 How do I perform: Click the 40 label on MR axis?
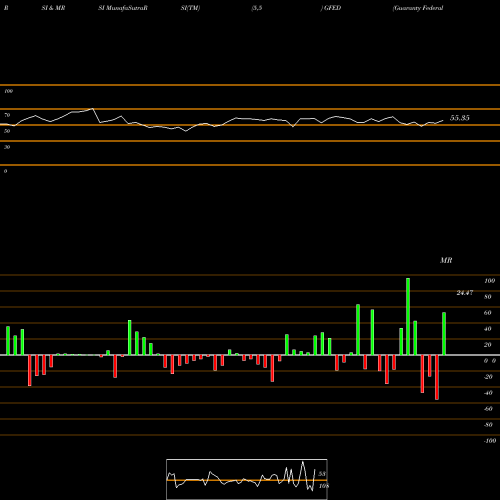pos(488,329)
